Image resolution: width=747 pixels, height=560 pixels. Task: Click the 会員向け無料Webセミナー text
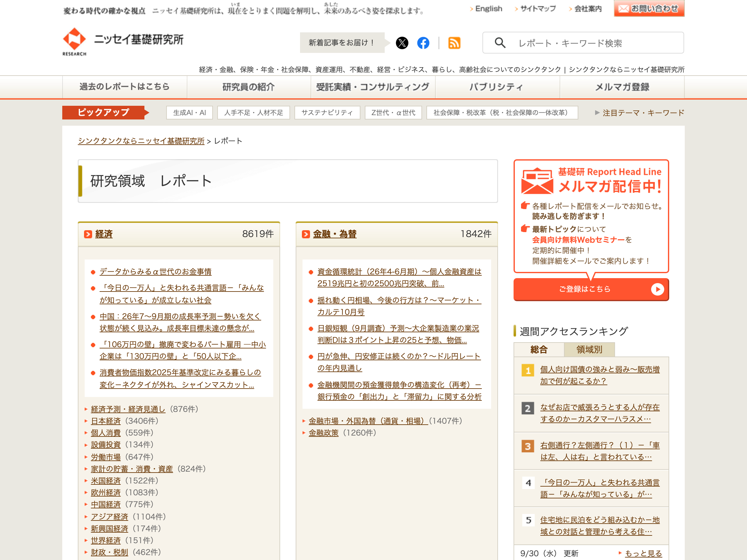578,240
